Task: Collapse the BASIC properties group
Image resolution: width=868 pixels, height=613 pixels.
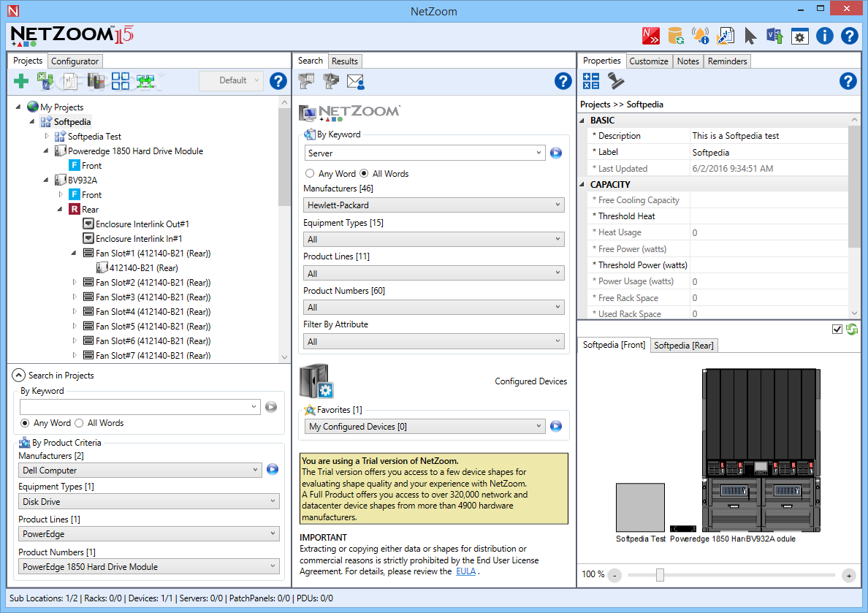Action: [x=582, y=120]
